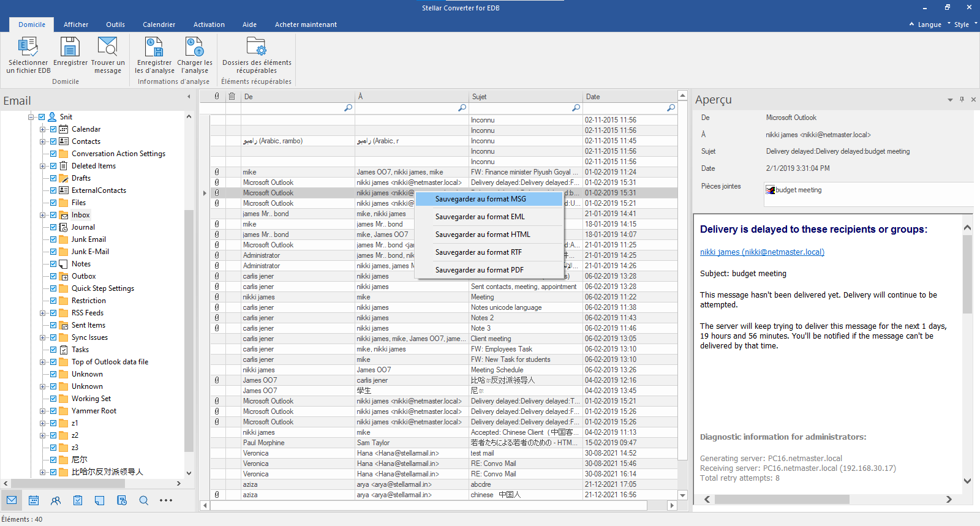
Task: Click the Enregistrer save icon
Action: pyautogui.click(x=70, y=47)
